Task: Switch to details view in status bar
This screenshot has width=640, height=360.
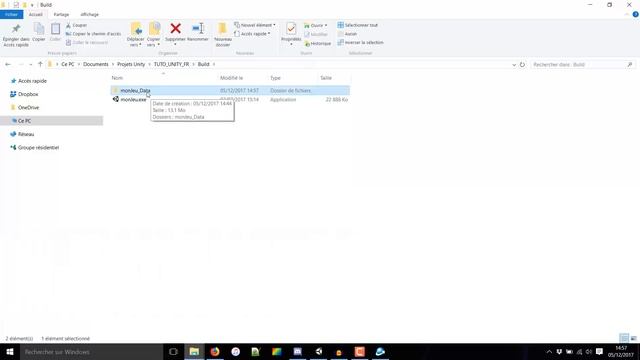Action: pyautogui.click(x=624, y=338)
